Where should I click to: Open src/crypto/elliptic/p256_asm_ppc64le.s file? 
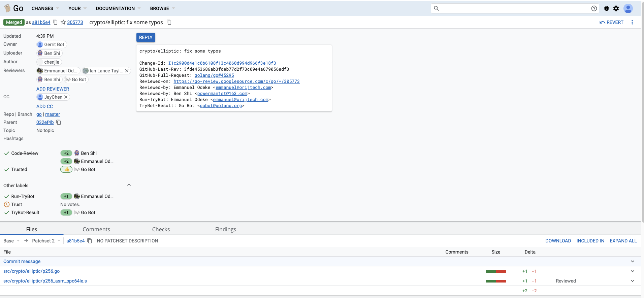pyautogui.click(x=45, y=281)
